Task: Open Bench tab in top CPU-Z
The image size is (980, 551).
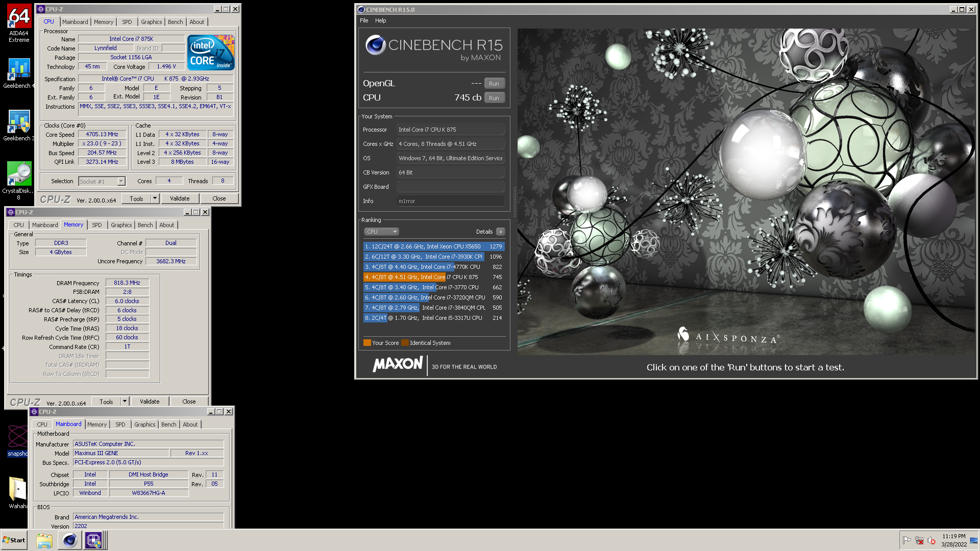Action: [175, 22]
